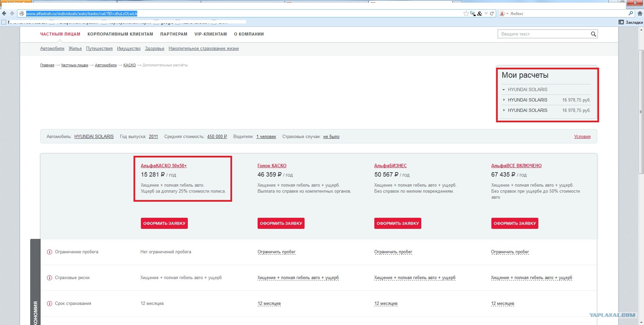Click the info icon beside Страховые риски
Viewport: 644px width, 325px height.
point(49,278)
